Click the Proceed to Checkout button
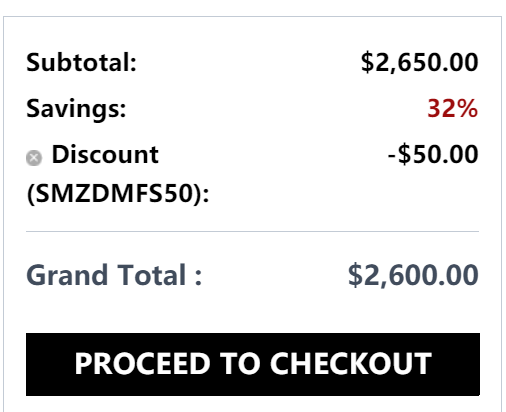 pyautogui.click(x=253, y=364)
